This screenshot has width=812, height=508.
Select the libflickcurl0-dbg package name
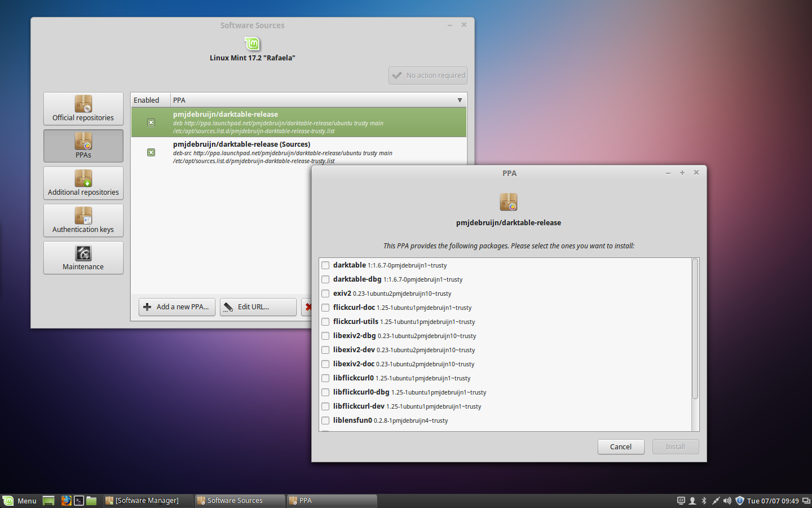361,392
